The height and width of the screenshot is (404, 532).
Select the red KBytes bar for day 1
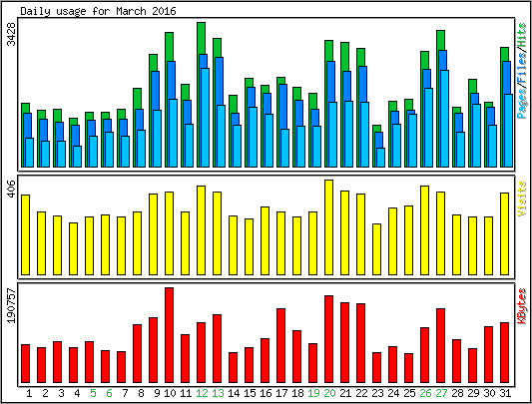pyautogui.click(x=25, y=364)
